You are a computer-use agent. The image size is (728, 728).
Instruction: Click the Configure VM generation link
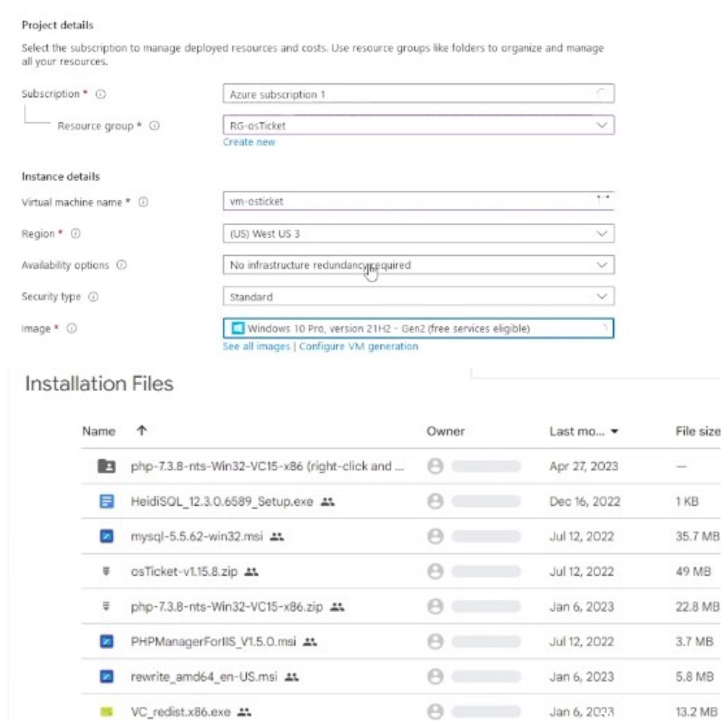point(358,346)
